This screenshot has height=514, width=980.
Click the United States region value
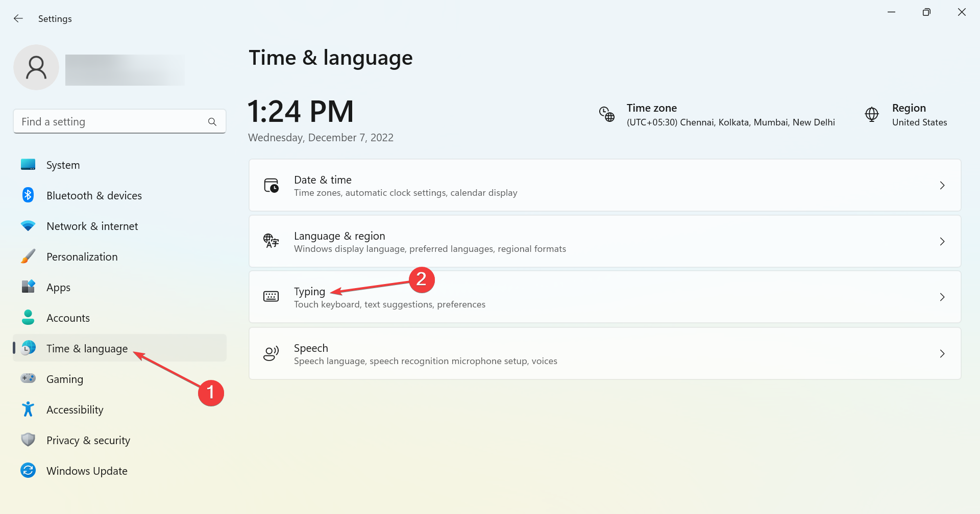tap(920, 122)
